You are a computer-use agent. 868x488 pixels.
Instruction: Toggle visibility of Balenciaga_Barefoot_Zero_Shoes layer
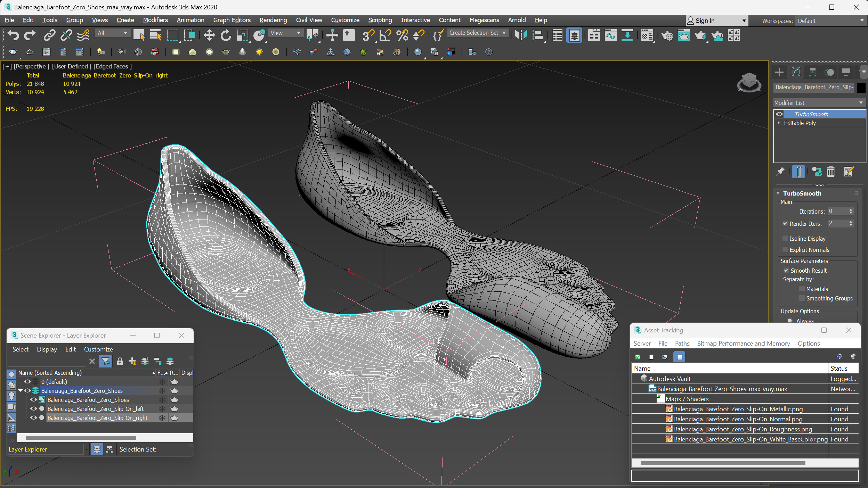(26, 390)
